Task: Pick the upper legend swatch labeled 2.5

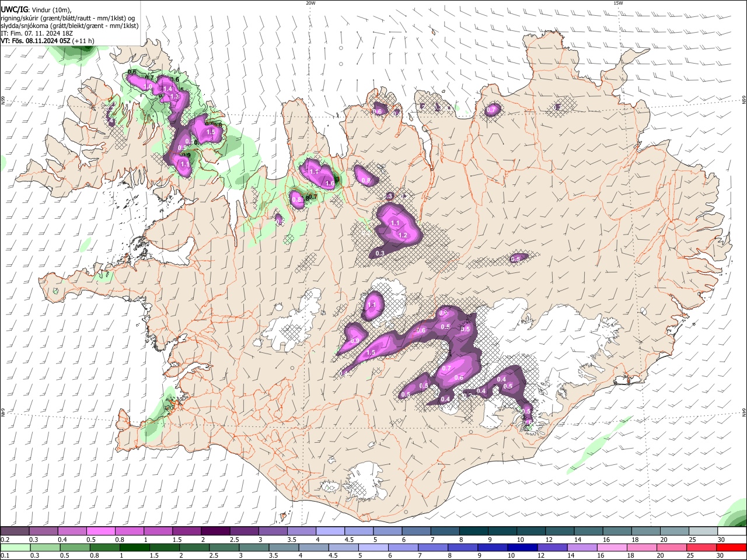Action: click(244, 531)
